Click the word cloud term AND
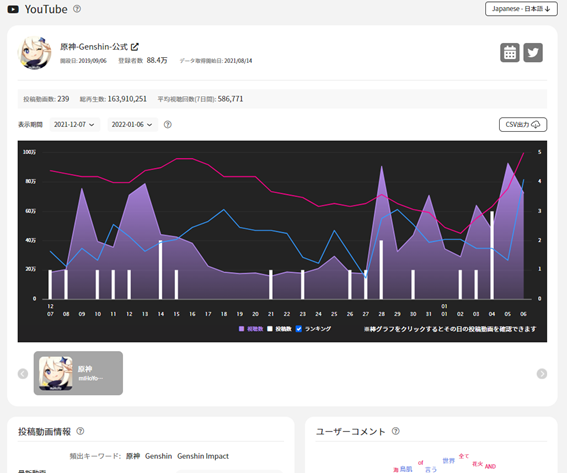The width and height of the screenshot is (567, 473). (490, 466)
